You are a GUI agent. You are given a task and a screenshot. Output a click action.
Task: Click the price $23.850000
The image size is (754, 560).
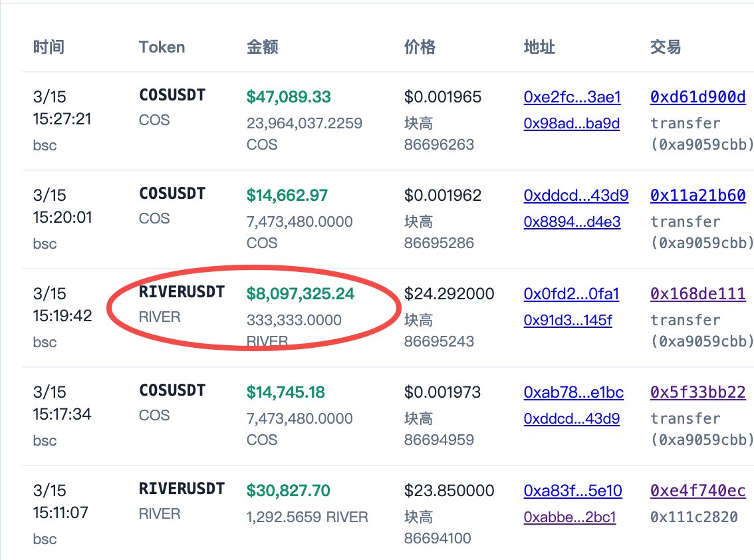449,491
